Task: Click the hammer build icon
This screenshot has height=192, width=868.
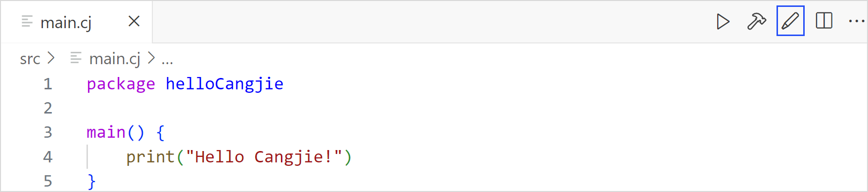Action: tap(756, 22)
